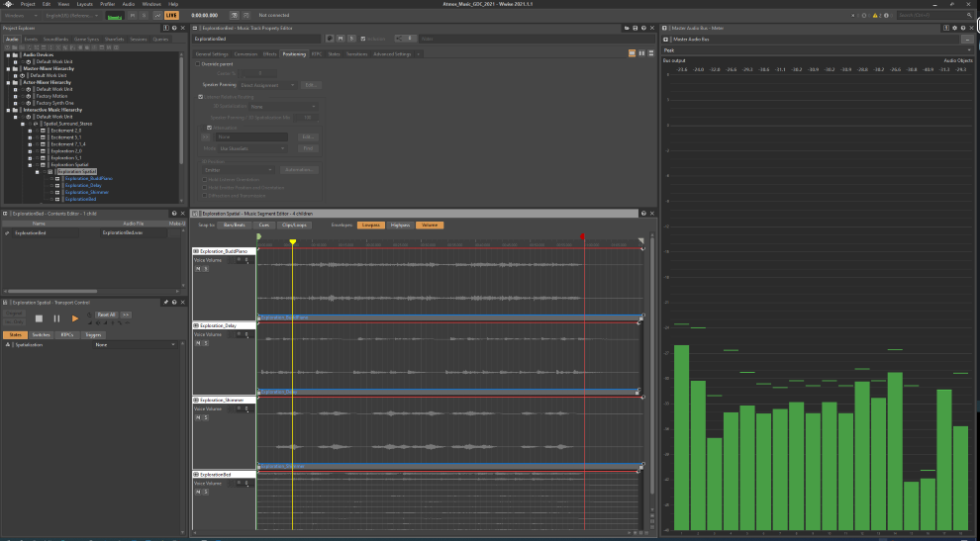This screenshot has height=541, width=980.
Task: Open the 3D Spatialization dropdown
Action: point(283,107)
